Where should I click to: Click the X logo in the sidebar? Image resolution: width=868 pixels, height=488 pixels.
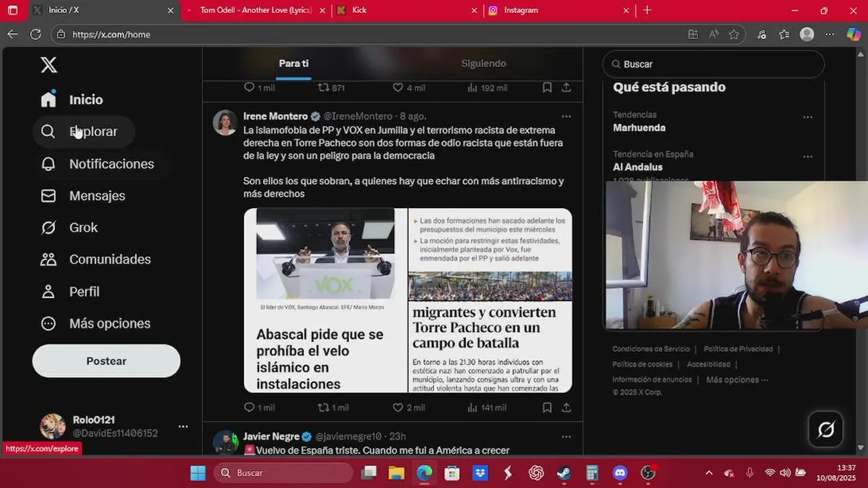48,65
